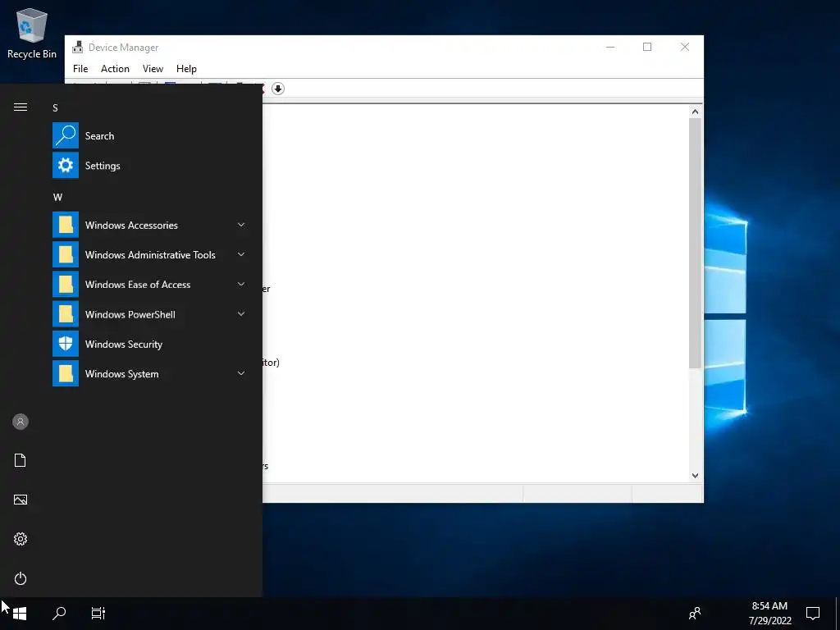
Task: Expand Windows Administrative Tools chevron
Action: pos(241,254)
